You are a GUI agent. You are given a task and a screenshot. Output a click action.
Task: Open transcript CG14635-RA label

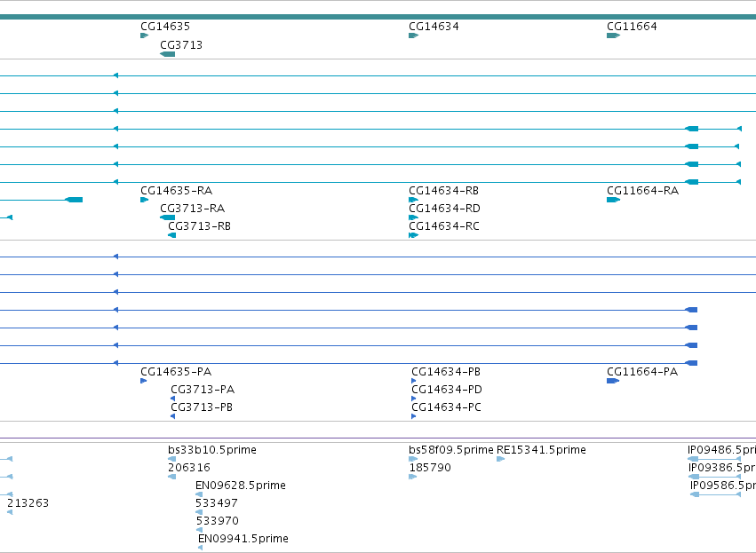click(176, 191)
